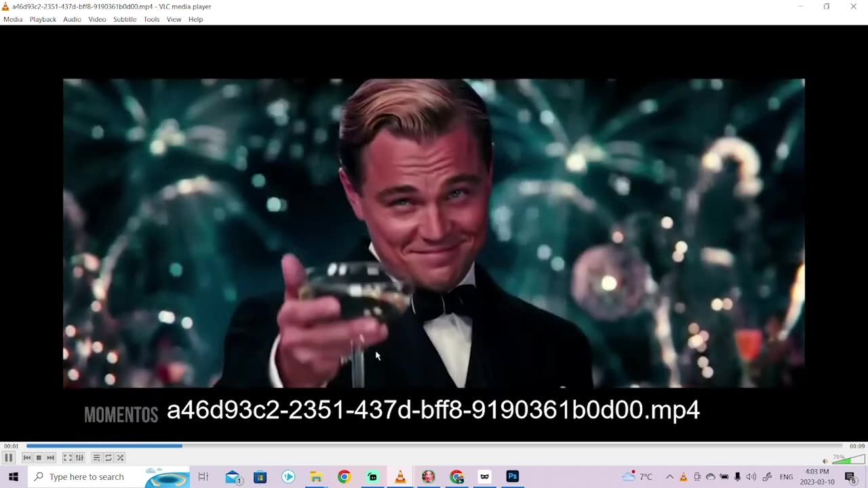
Task: Open OneDrive cloud tray icon
Action: 711,476
